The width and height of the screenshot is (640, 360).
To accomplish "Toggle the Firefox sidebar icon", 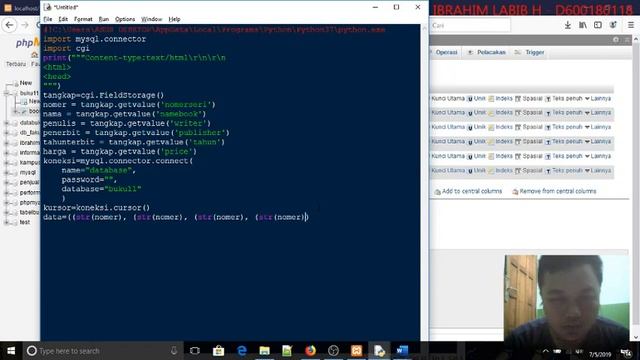I will [x=598, y=25].
